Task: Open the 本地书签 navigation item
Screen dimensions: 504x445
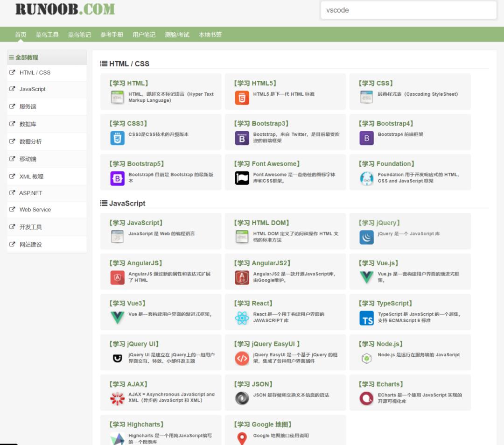Action: tap(210, 35)
